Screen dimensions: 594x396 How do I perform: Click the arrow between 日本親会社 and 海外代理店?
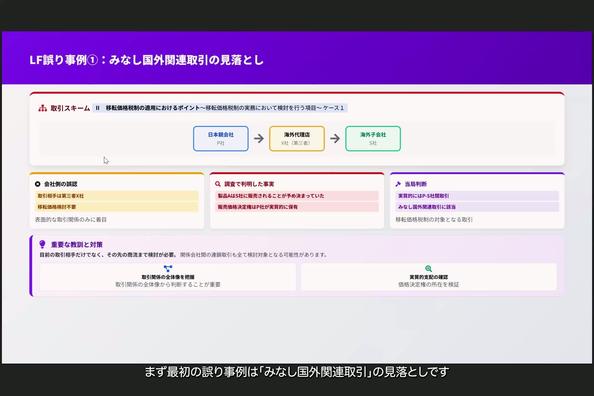259,138
